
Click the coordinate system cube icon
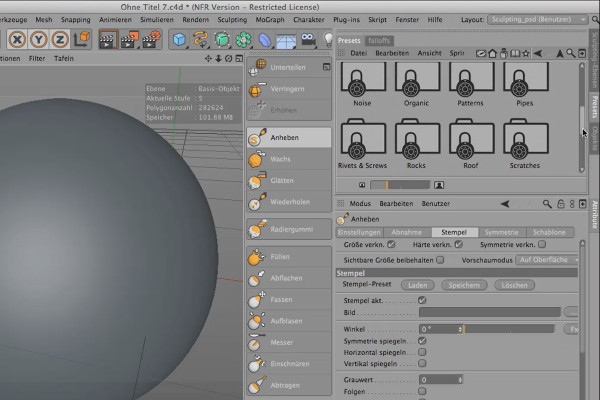82,39
